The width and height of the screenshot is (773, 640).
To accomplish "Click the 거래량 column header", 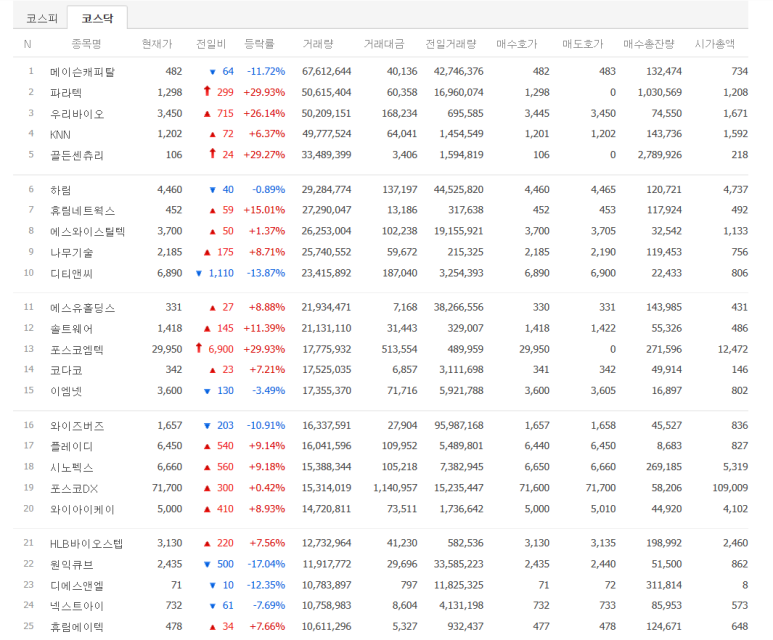I will coord(318,44).
